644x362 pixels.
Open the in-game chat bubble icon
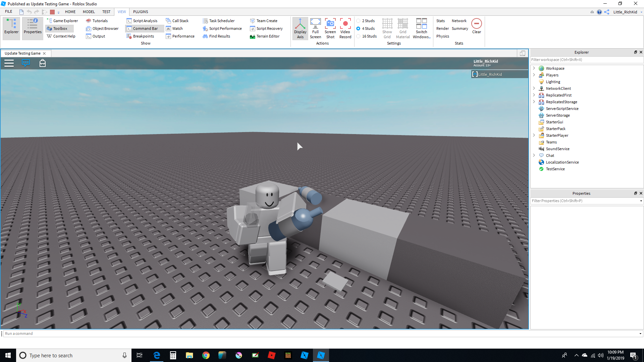click(26, 63)
